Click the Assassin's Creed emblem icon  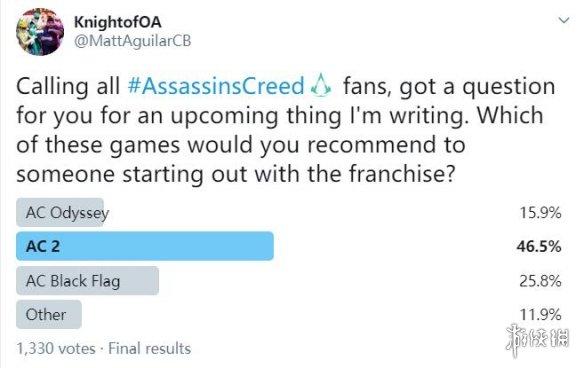(321, 85)
